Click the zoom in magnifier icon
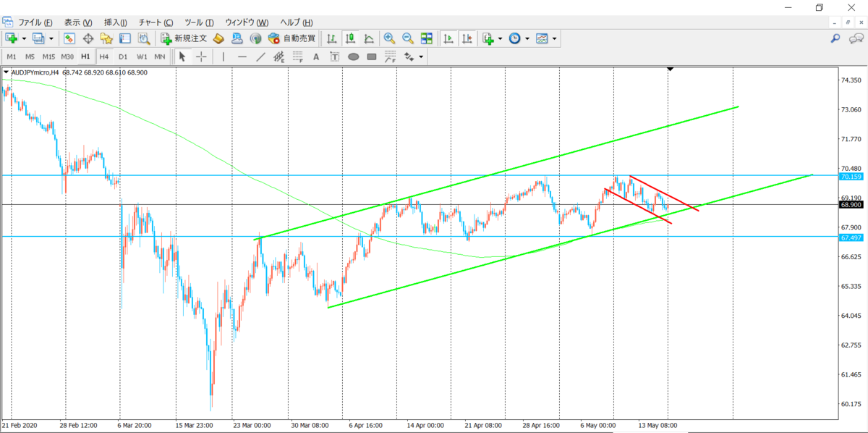Image resolution: width=868 pixels, height=433 pixels. point(389,38)
